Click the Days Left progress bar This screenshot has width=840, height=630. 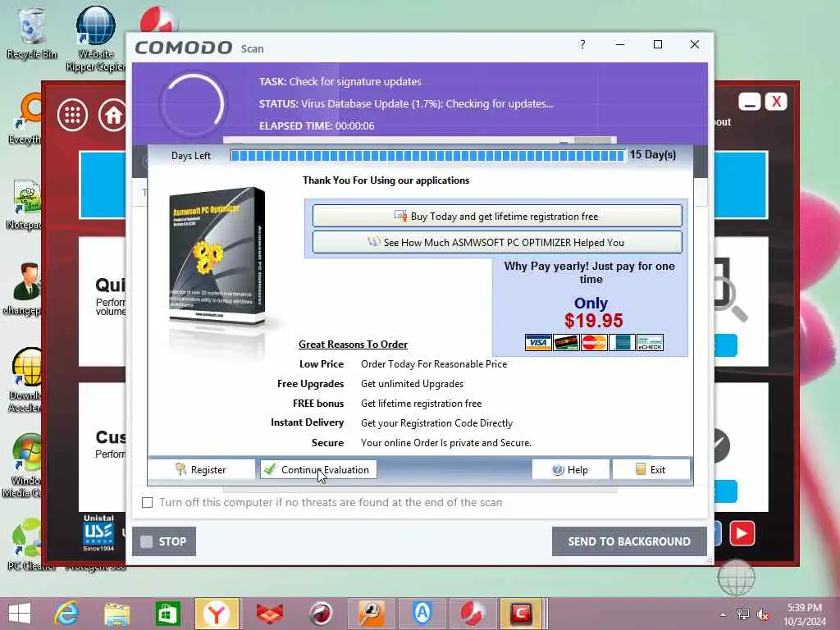(427, 155)
